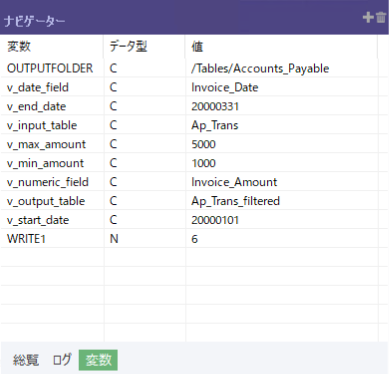Click the v_min_amount value 1000
389x374 pixels.
tap(203, 163)
